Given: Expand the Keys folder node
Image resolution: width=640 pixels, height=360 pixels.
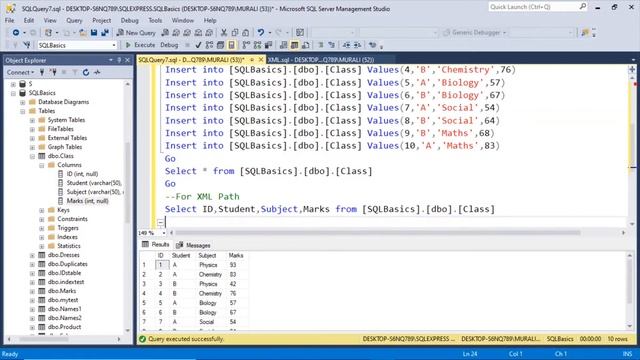Looking at the screenshot, I should click(x=42, y=210).
